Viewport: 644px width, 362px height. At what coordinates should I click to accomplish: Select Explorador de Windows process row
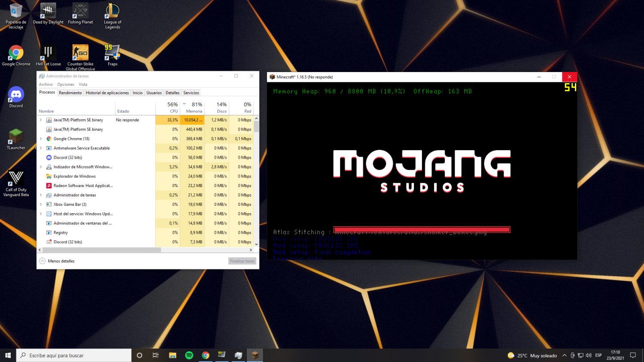tap(146, 176)
